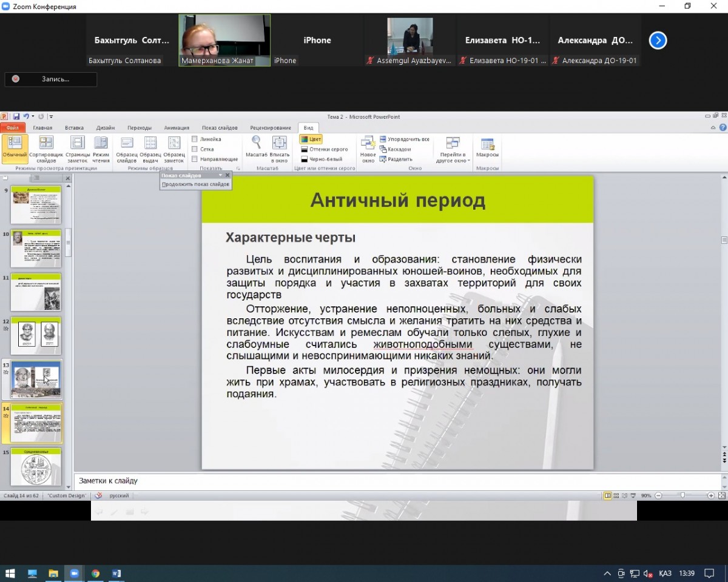728x582 pixels.
Task: Open a New Window
Action: coord(368,149)
